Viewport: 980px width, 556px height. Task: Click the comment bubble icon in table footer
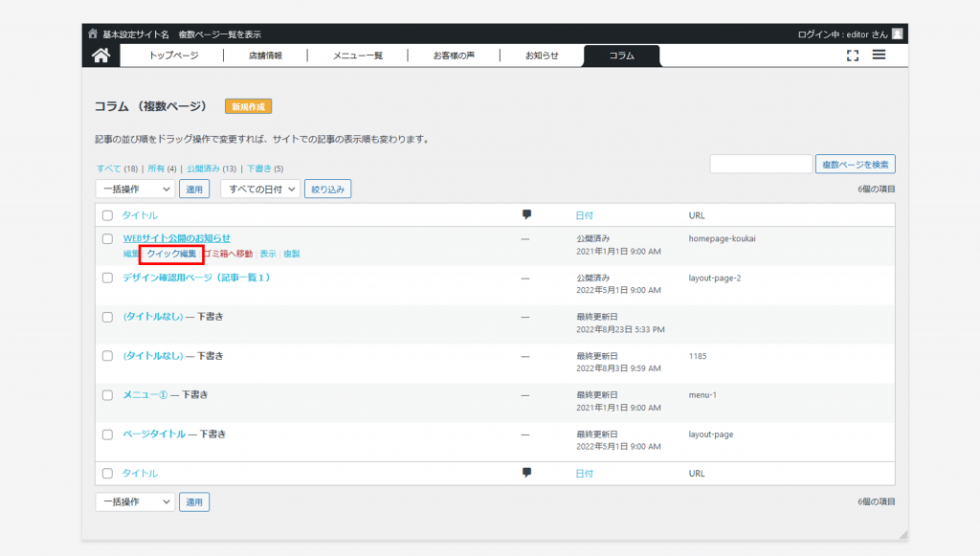tap(526, 473)
